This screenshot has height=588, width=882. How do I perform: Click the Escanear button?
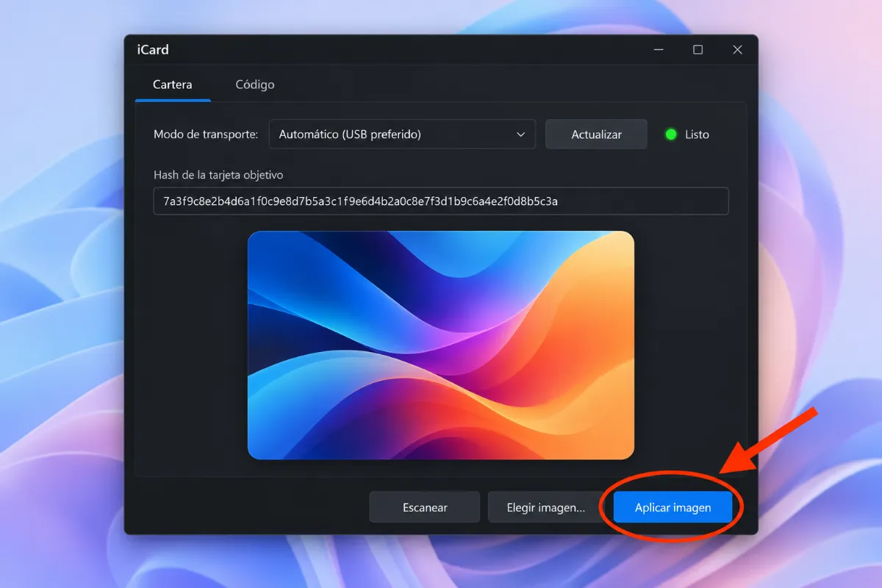click(425, 507)
